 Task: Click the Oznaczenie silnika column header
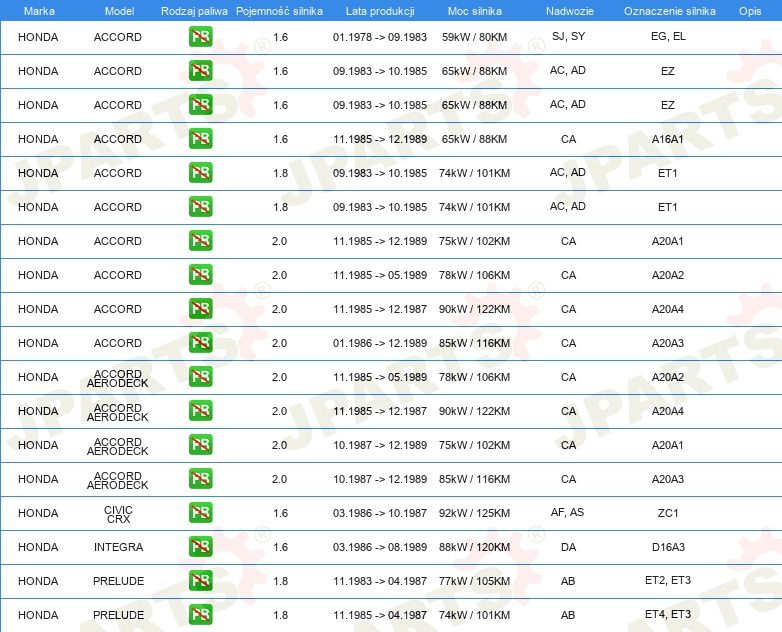pyautogui.click(x=670, y=11)
